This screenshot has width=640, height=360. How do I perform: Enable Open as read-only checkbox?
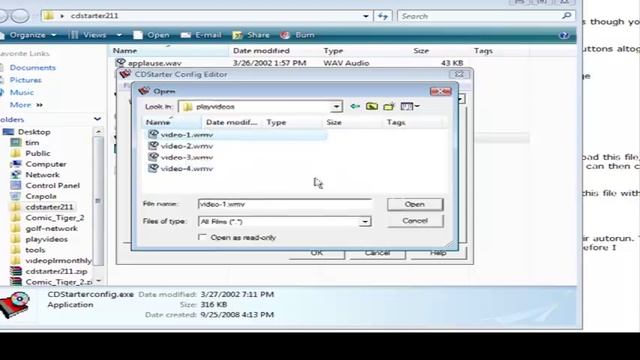pos(202,237)
